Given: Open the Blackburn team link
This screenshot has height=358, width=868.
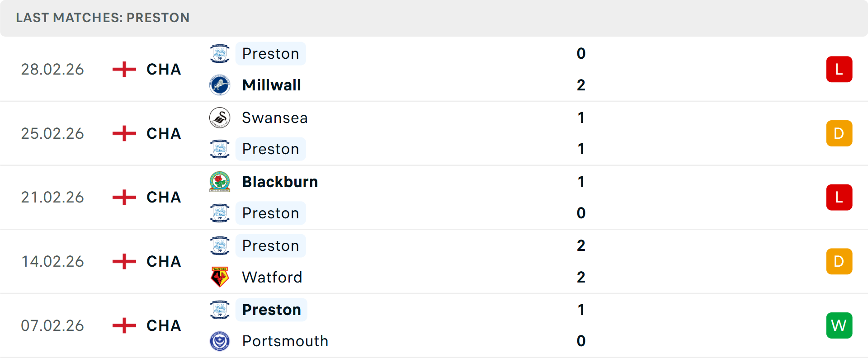Looking at the screenshot, I should (280, 182).
